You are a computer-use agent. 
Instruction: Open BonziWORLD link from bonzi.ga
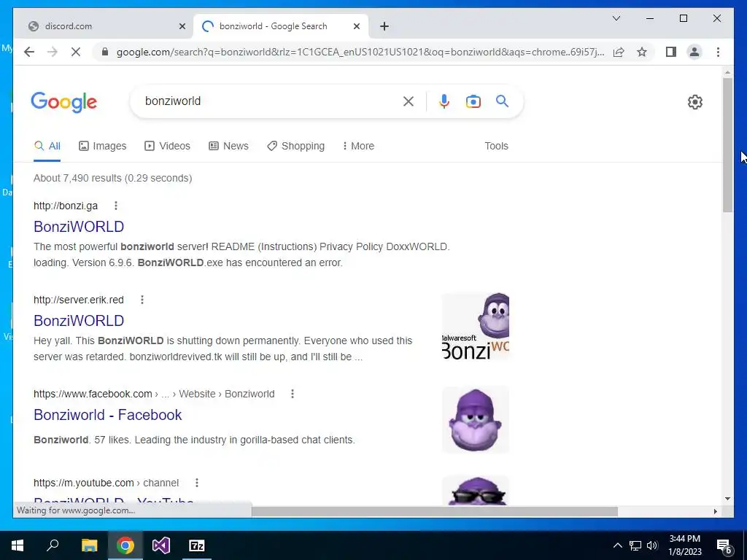coord(79,227)
